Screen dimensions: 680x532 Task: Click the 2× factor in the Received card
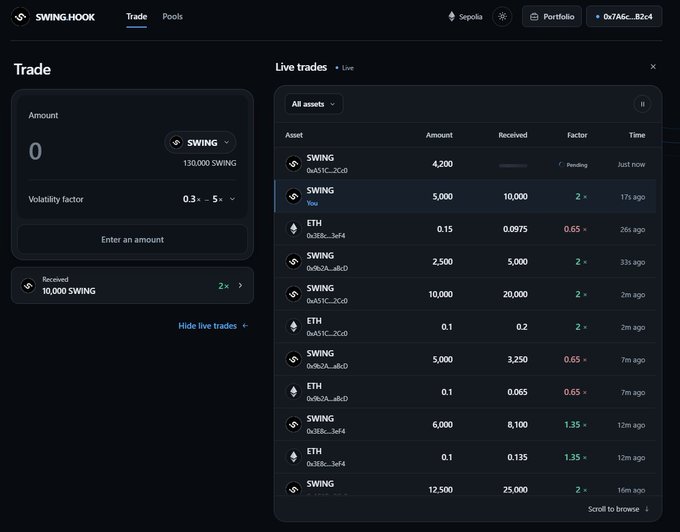point(223,286)
